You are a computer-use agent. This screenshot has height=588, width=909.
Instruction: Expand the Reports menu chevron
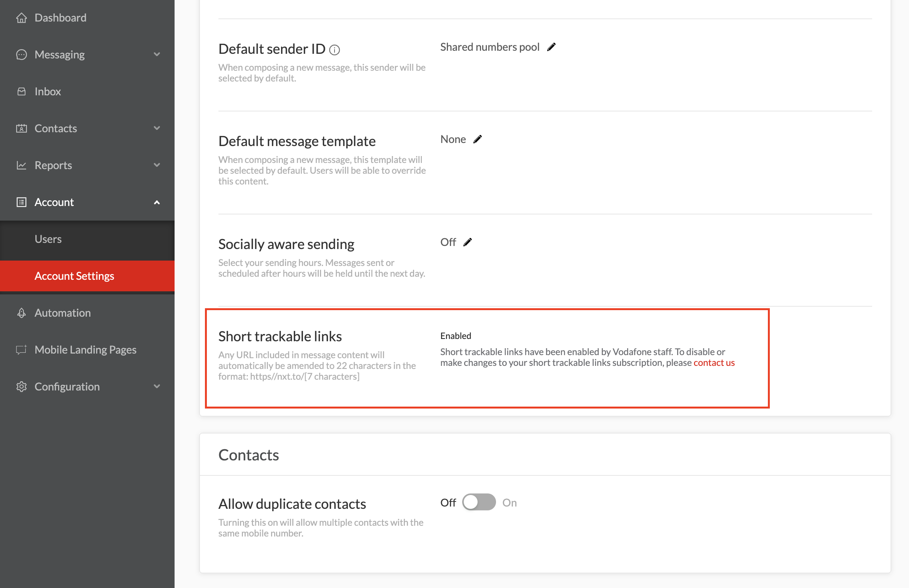[x=157, y=165]
